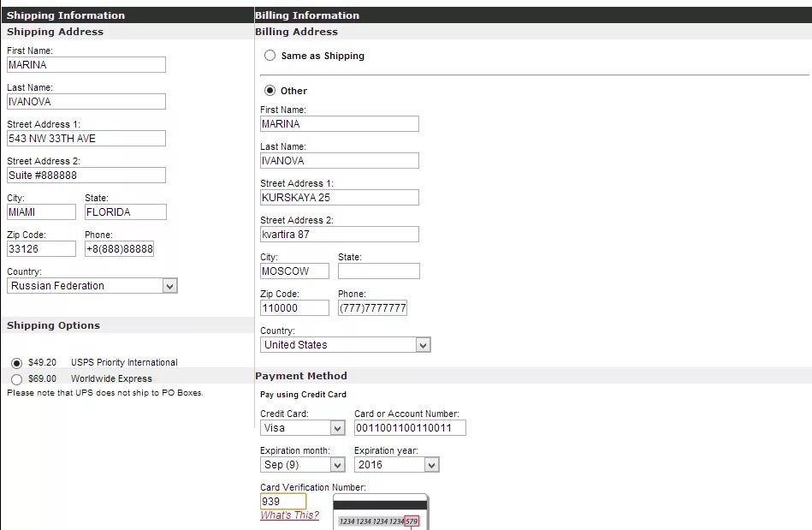Open the shipping Country dropdown showing Russian Federation
The height and width of the screenshot is (530, 812).
[x=92, y=286]
